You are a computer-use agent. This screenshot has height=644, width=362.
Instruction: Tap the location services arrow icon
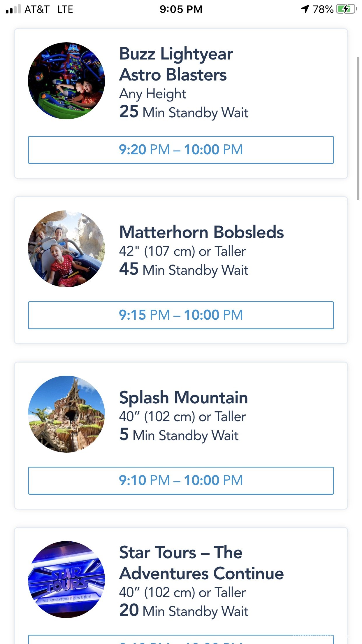tap(305, 9)
